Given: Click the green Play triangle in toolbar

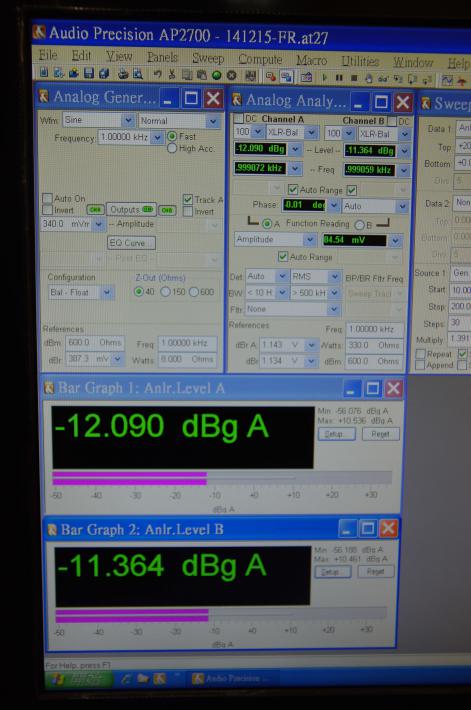Looking at the screenshot, I should tap(324, 78).
